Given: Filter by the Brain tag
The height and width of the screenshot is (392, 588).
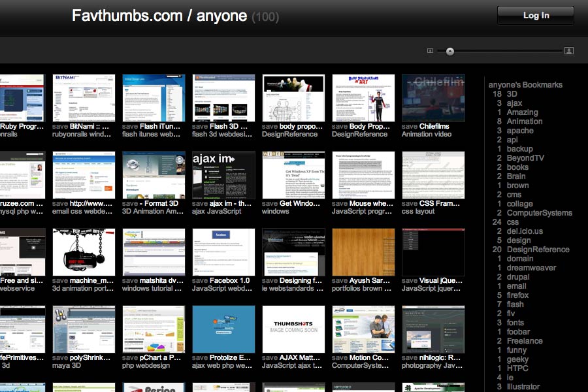Looking at the screenshot, I should point(516,176).
